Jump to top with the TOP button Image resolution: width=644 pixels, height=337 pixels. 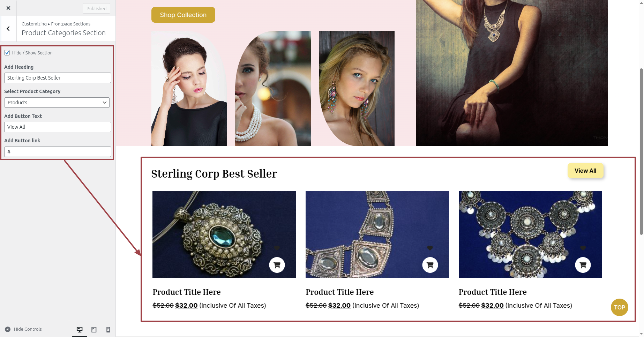(620, 307)
